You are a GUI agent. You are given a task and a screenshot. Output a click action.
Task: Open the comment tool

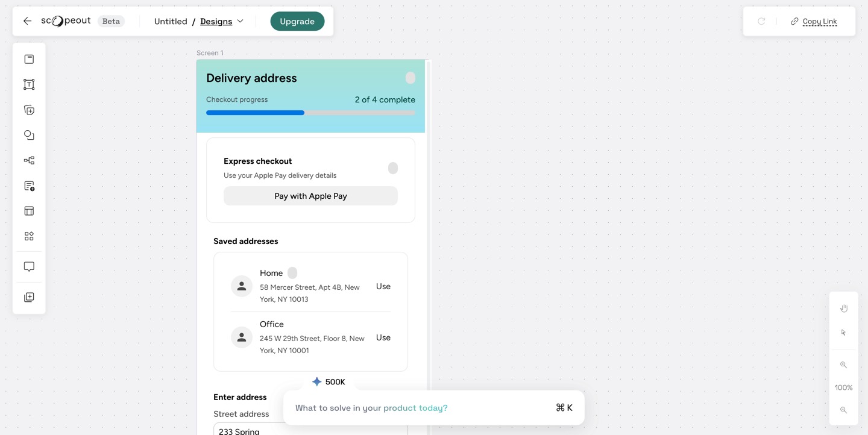pos(29,266)
